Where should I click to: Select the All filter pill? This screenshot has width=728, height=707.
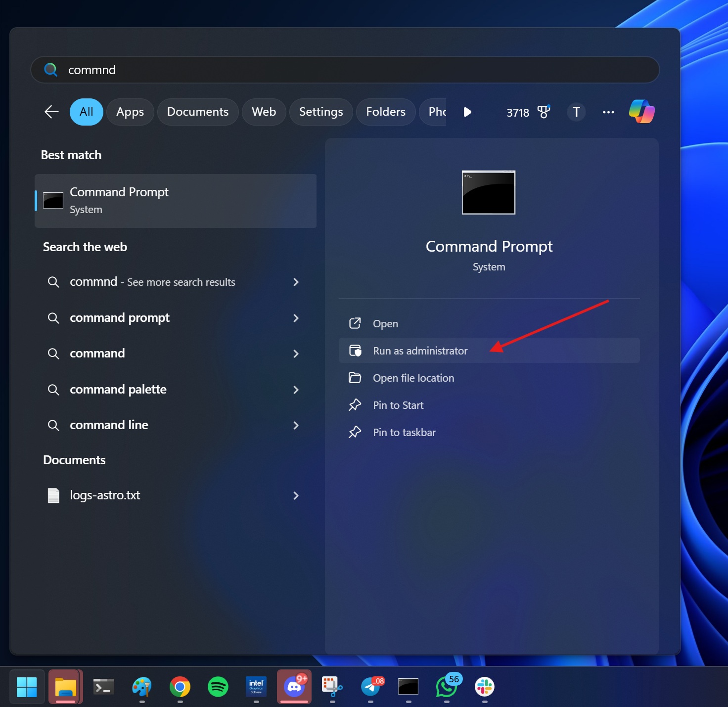click(86, 112)
